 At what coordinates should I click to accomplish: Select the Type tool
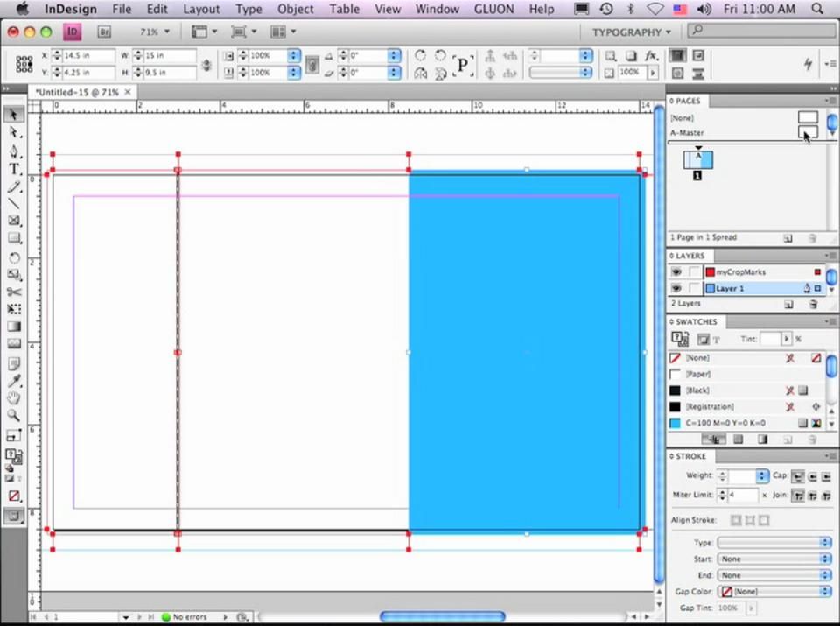(14, 169)
